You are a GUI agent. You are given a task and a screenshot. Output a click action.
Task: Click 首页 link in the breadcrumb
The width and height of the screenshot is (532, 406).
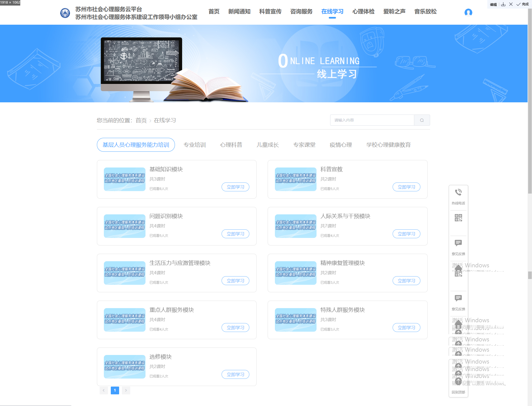(x=141, y=120)
